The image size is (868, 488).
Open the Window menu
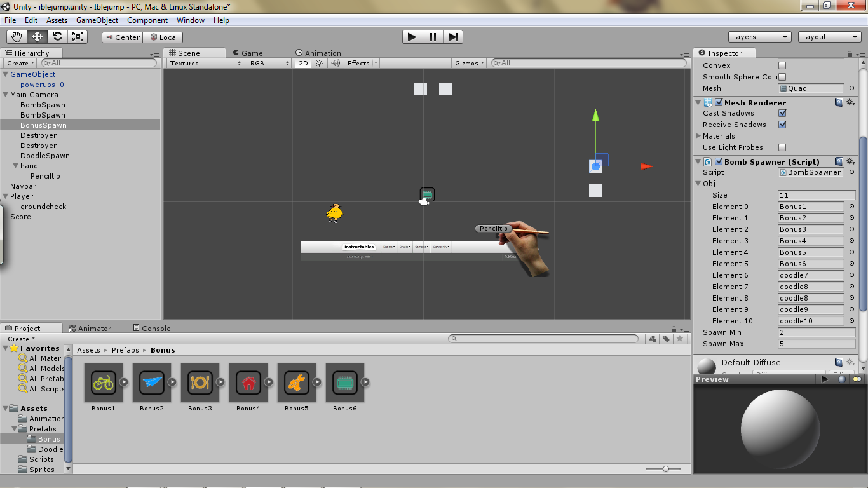coord(191,20)
